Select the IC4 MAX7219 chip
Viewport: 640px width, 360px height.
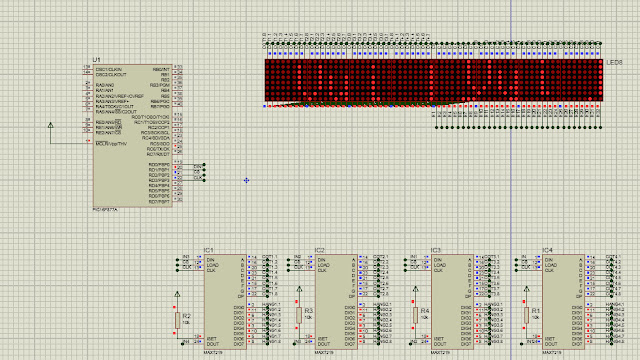click(x=563, y=302)
